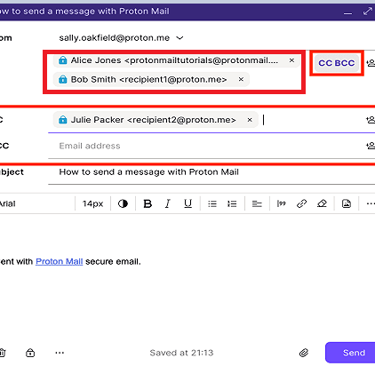The image size is (375, 366).
Task: Delete the draft with trash icon
Action: (2, 353)
